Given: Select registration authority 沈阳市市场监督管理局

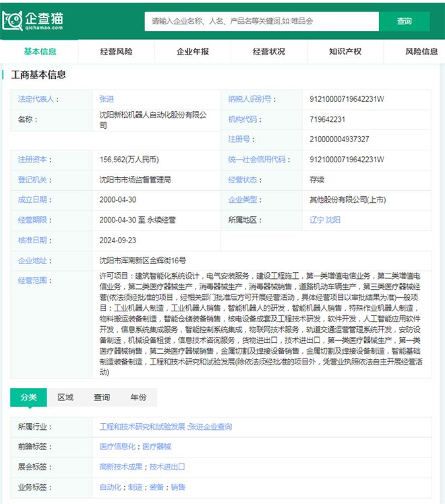Looking at the screenshot, I should click(x=135, y=180).
